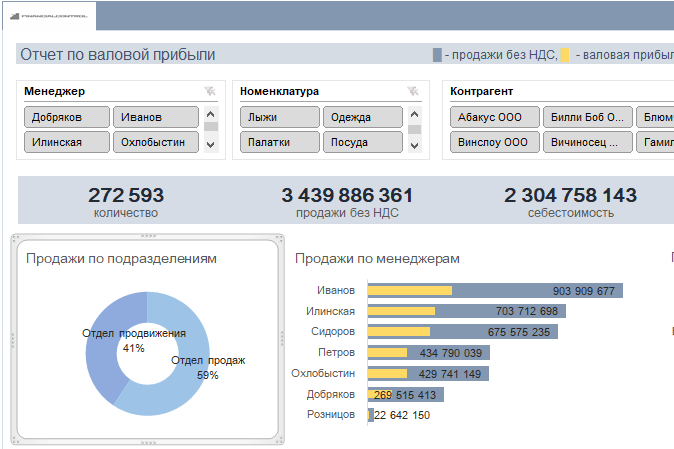The image size is (674, 449).
Task: Click the Продажи по менеджерам chart title
Action: (377, 259)
